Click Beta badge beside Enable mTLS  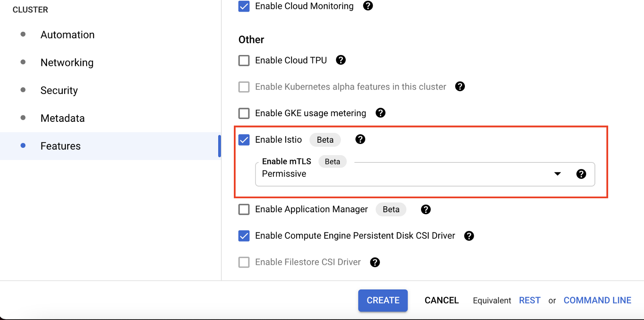332,162
